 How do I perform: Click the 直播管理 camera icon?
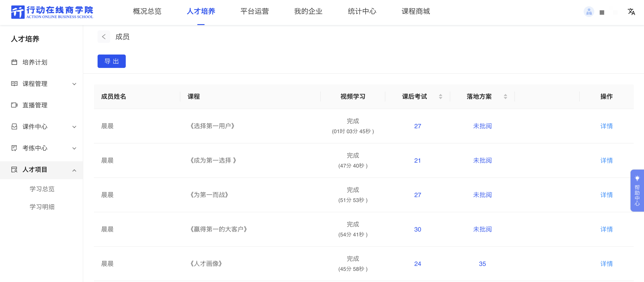14,105
